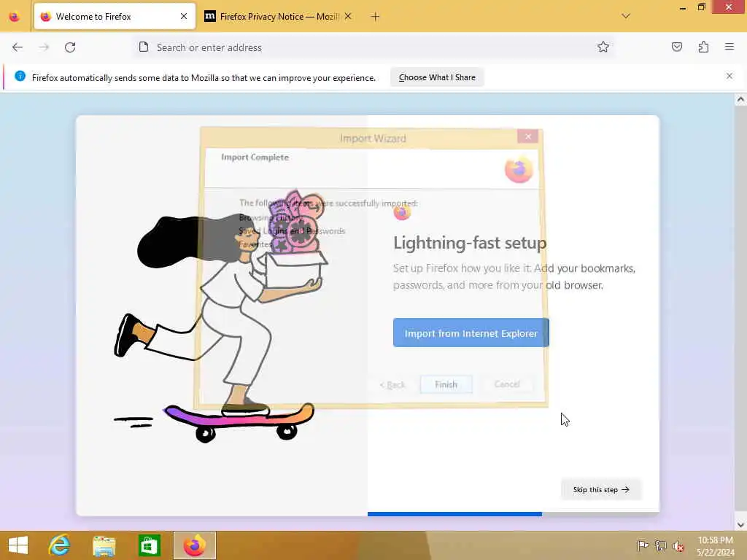
Task: Close the Import Wizard dialog
Action: (528, 136)
